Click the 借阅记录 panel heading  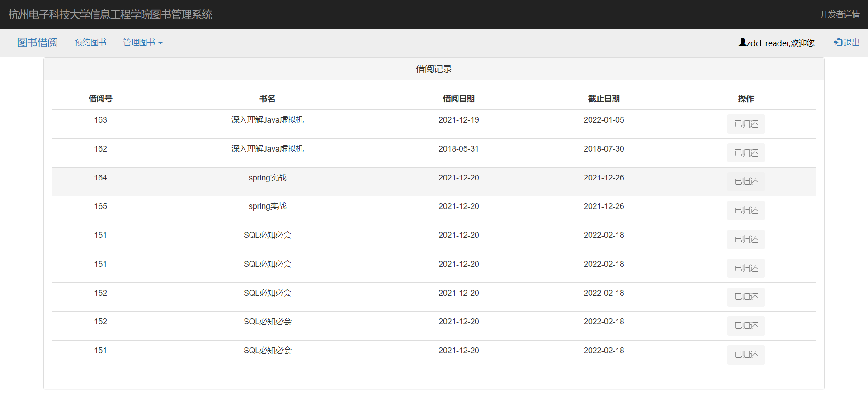tap(434, 69)
